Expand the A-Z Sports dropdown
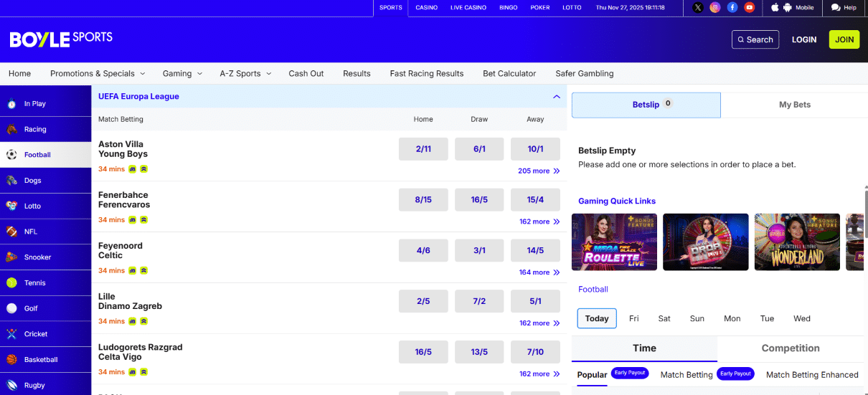This screenshot has width=868, height=395. (x=245, y=74)
